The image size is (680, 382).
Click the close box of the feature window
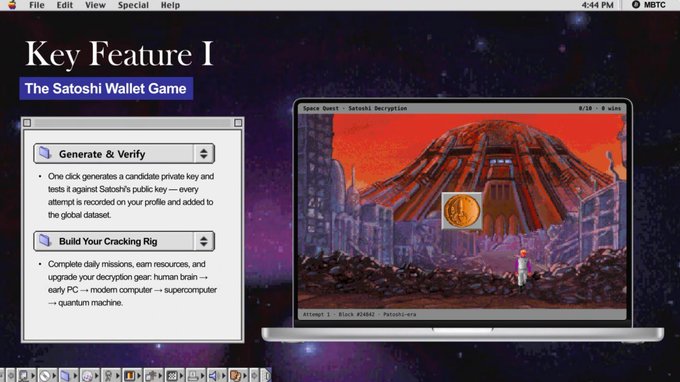point(27,123)
